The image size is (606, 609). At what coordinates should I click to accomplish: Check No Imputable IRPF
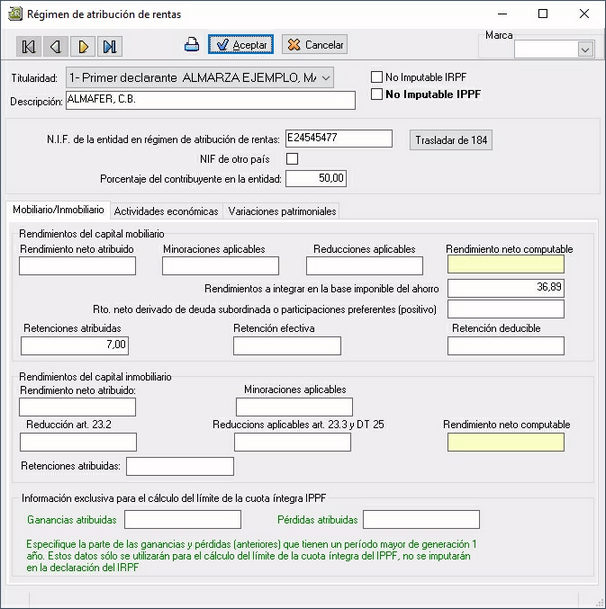tap(376, 77)
